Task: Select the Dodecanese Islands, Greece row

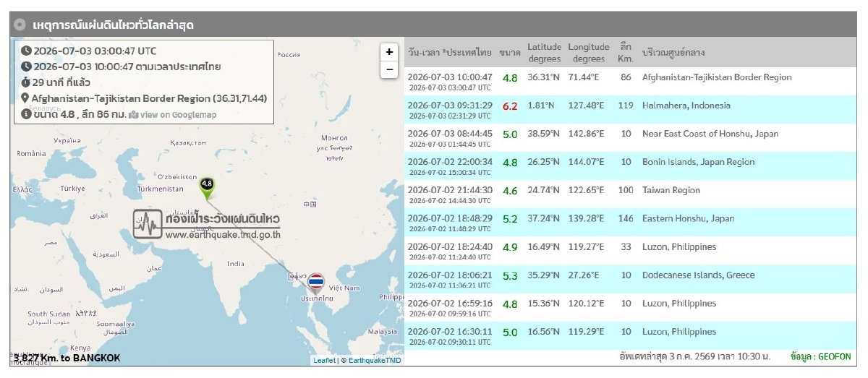Action: [629, 279]
